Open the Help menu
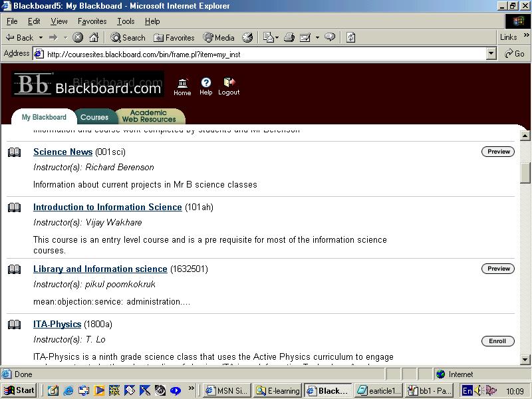 click(152, 21)
